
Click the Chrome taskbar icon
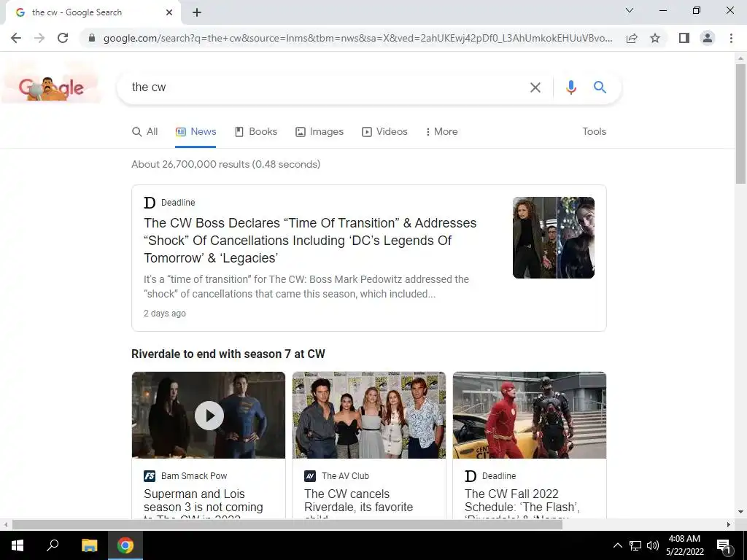(x=125, y=545)
